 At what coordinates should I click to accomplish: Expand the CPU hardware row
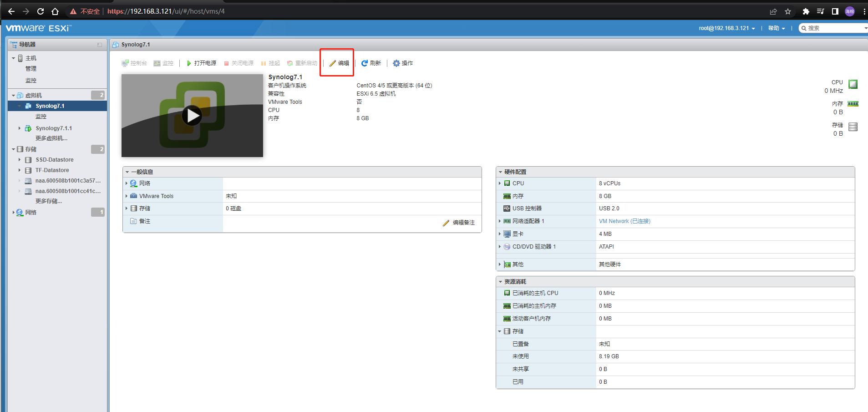click(x=500, y=183)
